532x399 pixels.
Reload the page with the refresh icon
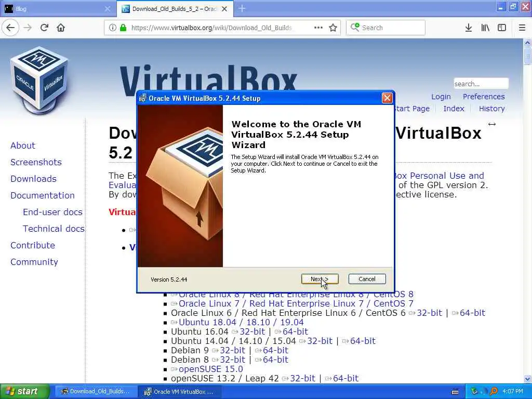[x=45, y=28]
